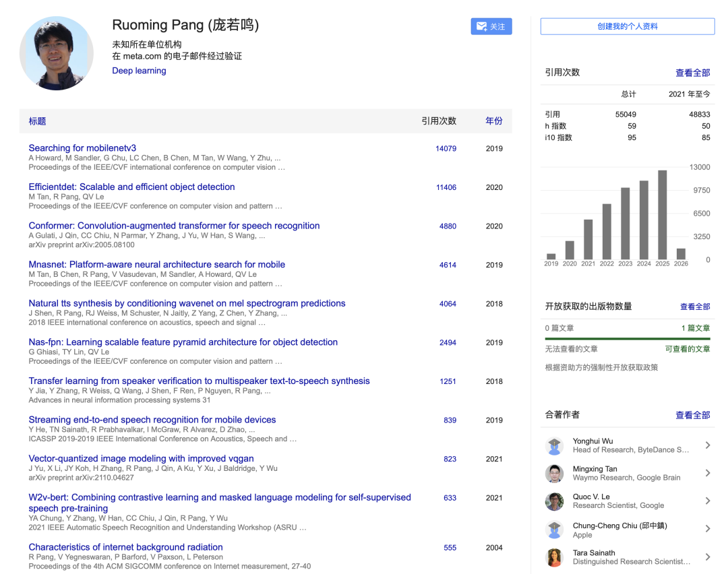Open Mingxing Tan's avatar photo

[554, 474]
